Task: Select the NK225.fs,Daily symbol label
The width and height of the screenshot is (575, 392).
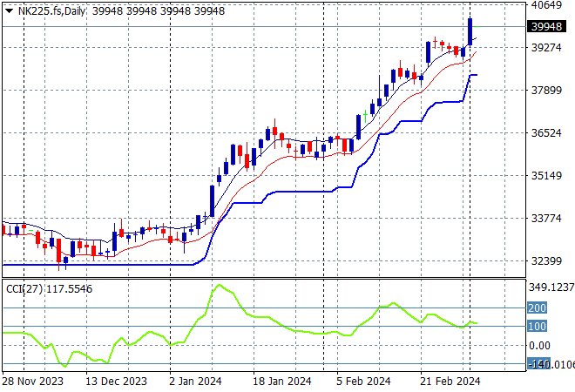Action: click(x=51, y=10)
